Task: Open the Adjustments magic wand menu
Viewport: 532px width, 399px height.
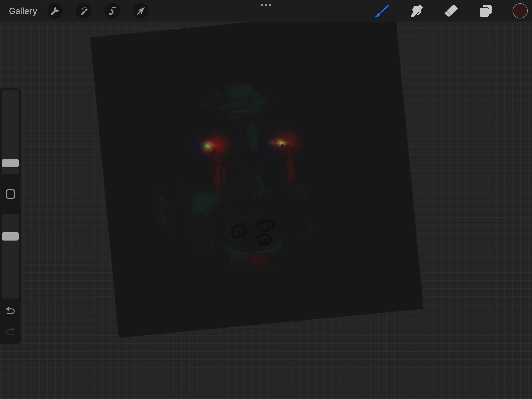Action: [x=84, y=11]
